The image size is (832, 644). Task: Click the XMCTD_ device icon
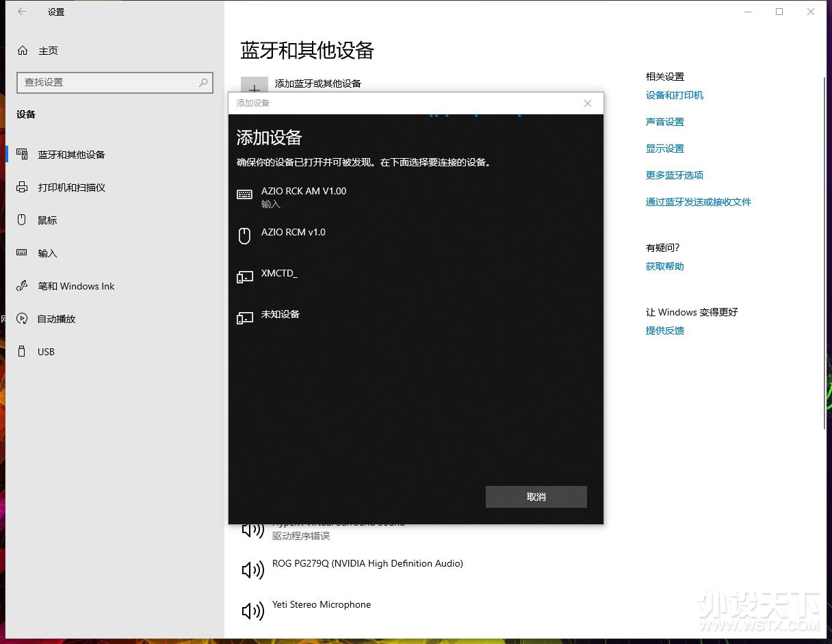(244, 277)
